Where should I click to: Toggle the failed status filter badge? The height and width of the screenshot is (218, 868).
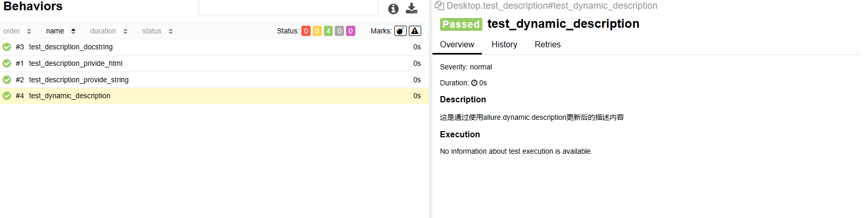(x=306, y=31)
